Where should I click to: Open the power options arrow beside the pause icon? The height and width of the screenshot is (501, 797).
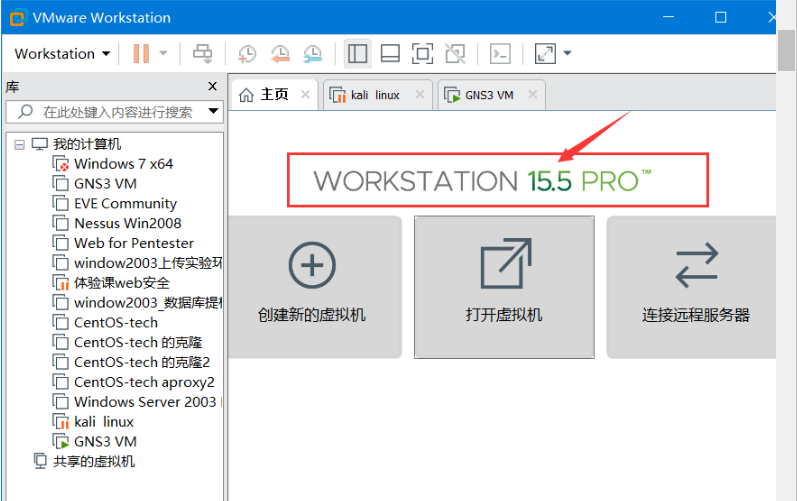coord(163,53)
